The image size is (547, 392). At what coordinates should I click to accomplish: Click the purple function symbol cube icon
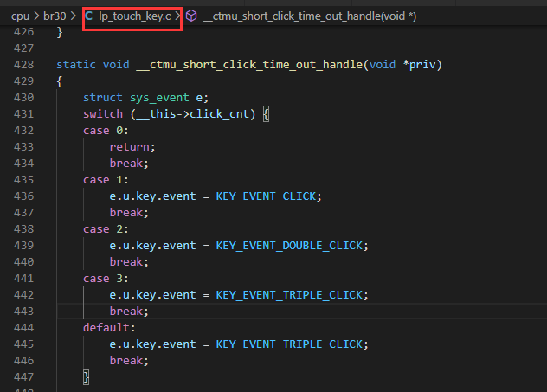tap(191, 16)
